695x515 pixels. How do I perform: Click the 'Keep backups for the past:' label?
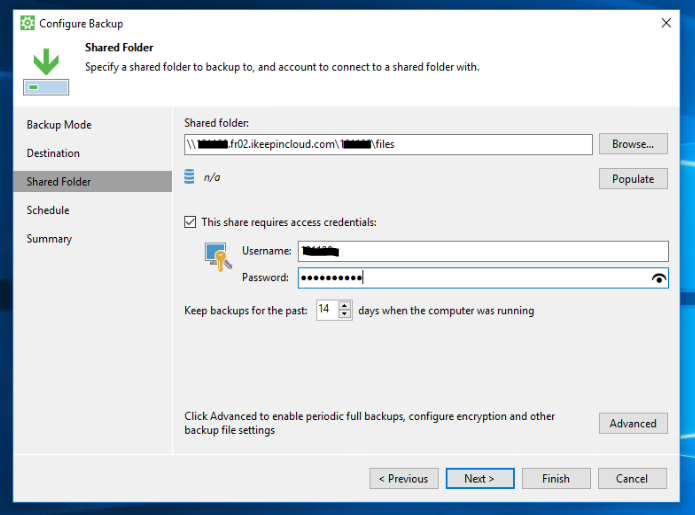246,310
